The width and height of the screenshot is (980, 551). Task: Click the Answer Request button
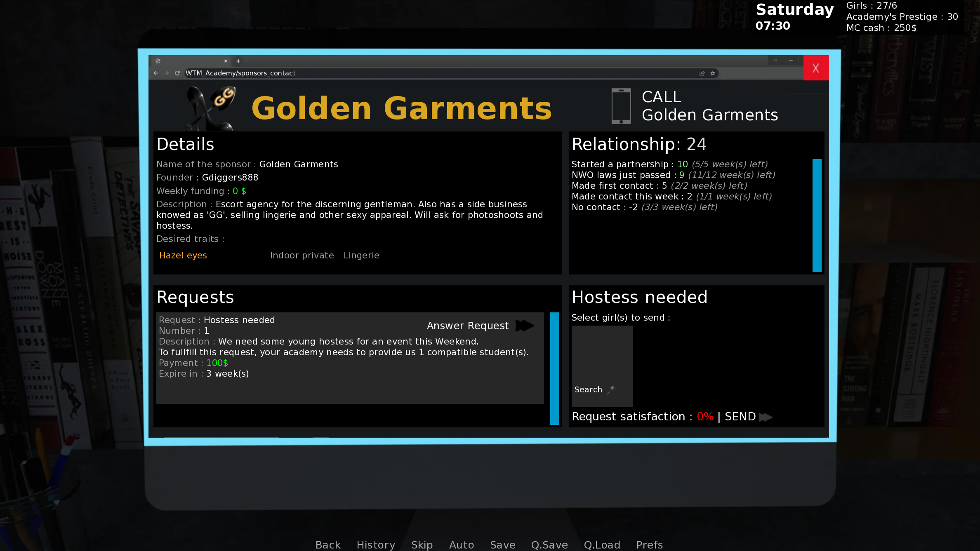tap(480, 326)
